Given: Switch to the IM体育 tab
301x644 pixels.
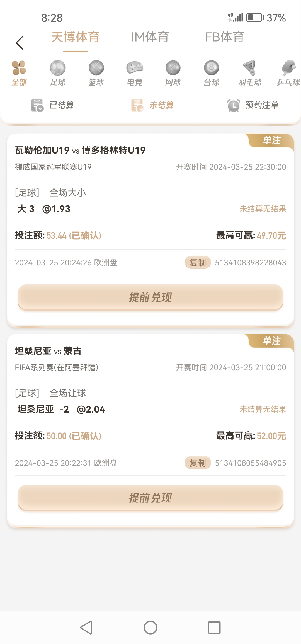Looking at the screenshot, I should pyautogui.click(x=150, y=37).
